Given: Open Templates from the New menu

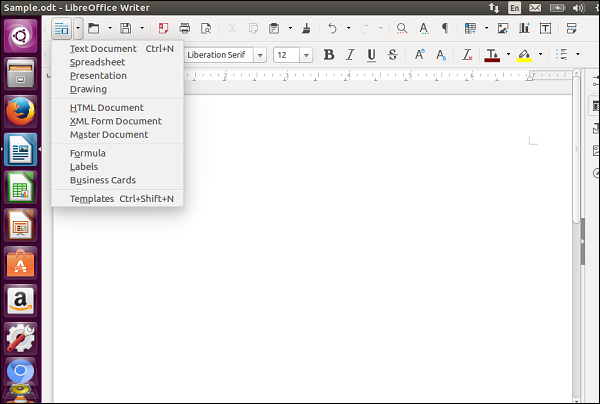Looking at the screenshot, I should tap(117, 199).
